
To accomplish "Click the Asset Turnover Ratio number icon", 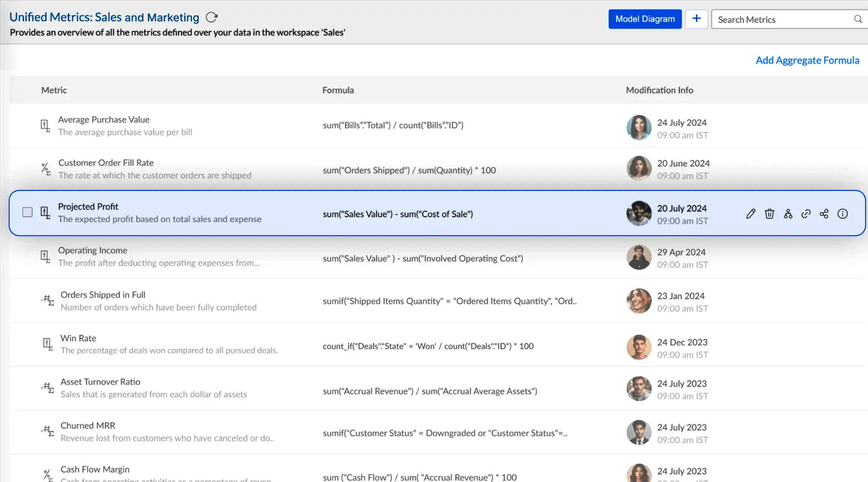I will click(48, 388).
